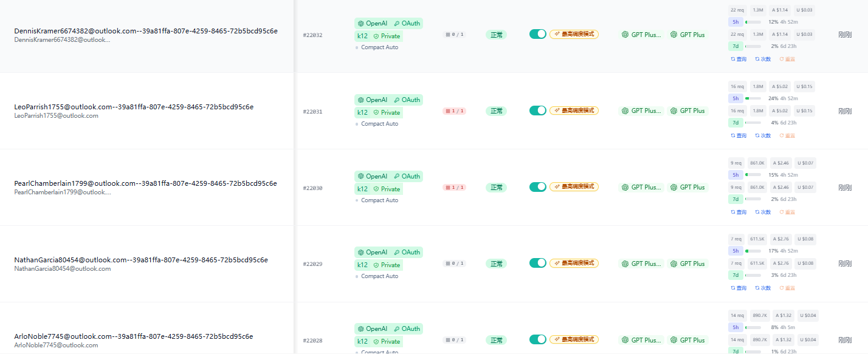Open 最高调度模式 tag in PearlChamberlain row

tap(574, 187)
